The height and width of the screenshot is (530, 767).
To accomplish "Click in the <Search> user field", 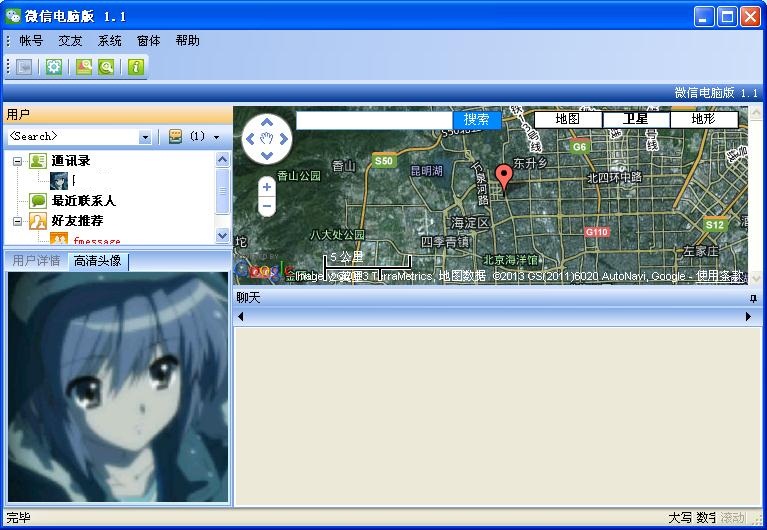I will click(73, 137).
